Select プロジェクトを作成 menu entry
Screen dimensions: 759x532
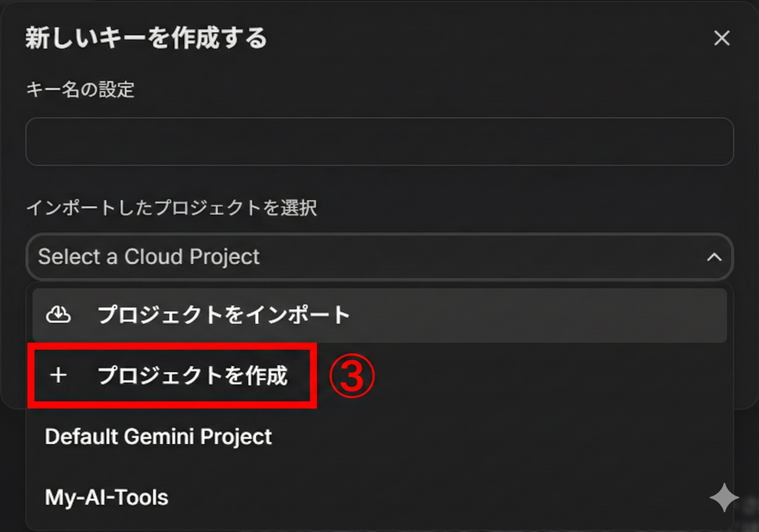click(x=193, y=376)
